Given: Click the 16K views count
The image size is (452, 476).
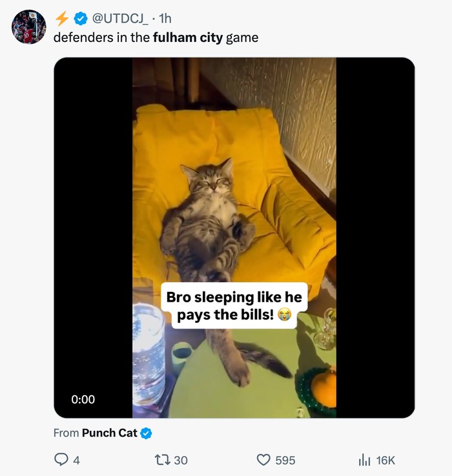Looking at the screenshot, I should [x=385, y=460].
